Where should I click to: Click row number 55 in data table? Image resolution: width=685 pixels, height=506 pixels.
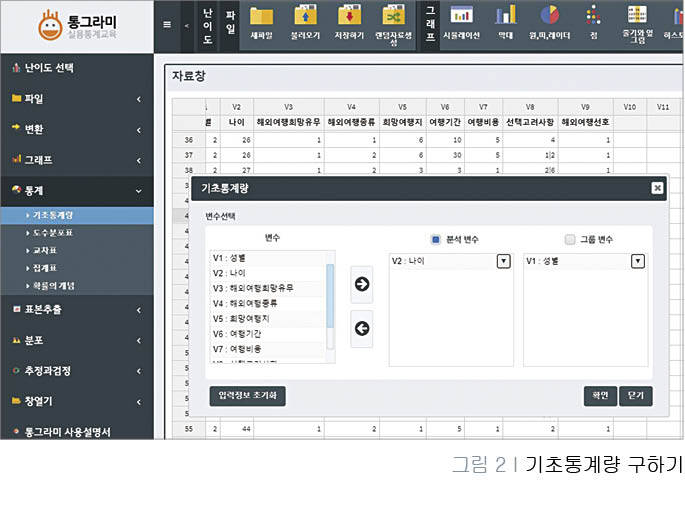pos(189,429)
